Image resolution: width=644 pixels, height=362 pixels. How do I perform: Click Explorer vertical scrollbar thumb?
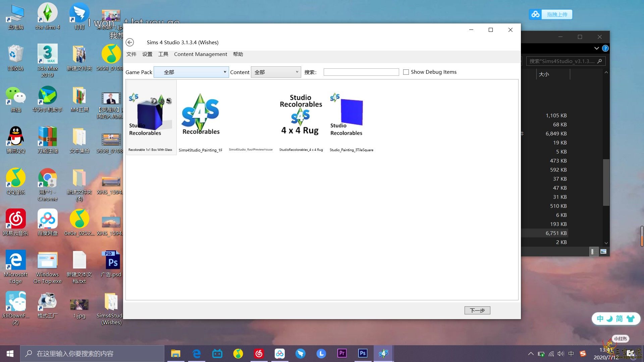(606, 182)
